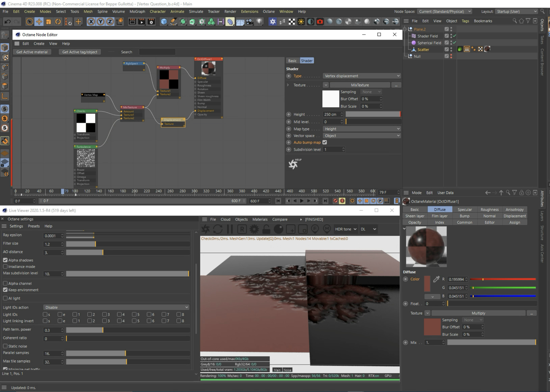The width and height of the screenshot is (550, 392).
Task: Disable the Auto bump map checkbox
Action: pos(325,143)
